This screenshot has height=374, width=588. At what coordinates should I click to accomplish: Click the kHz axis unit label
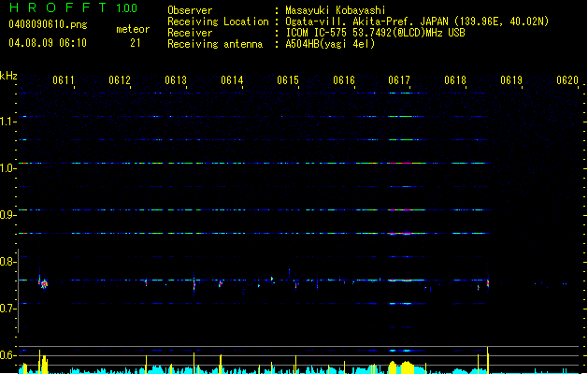(x=8, y=76)
